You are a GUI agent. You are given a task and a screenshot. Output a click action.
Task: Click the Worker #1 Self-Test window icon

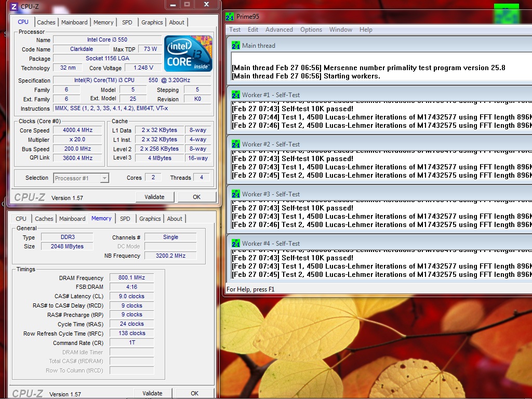point(236,95)
